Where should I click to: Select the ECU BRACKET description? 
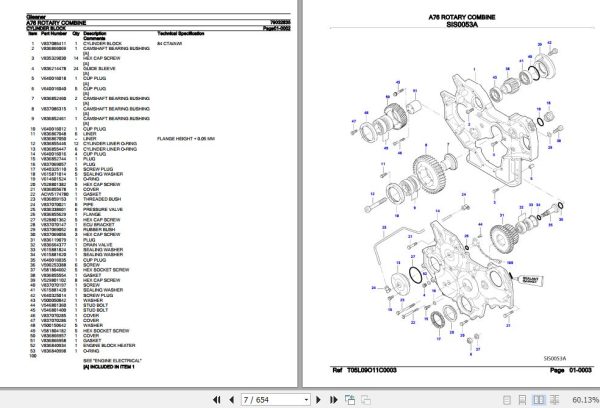coord(98,225)
